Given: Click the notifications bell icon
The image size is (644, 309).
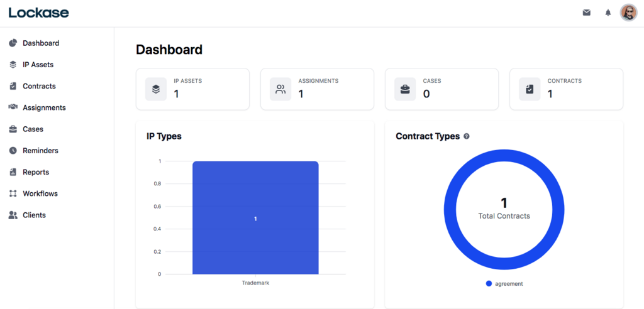Looking at the screenshot, I should tap(608, 13).
